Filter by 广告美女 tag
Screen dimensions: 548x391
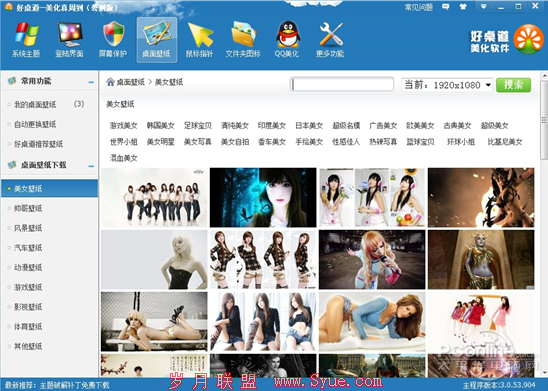[383, 125]
